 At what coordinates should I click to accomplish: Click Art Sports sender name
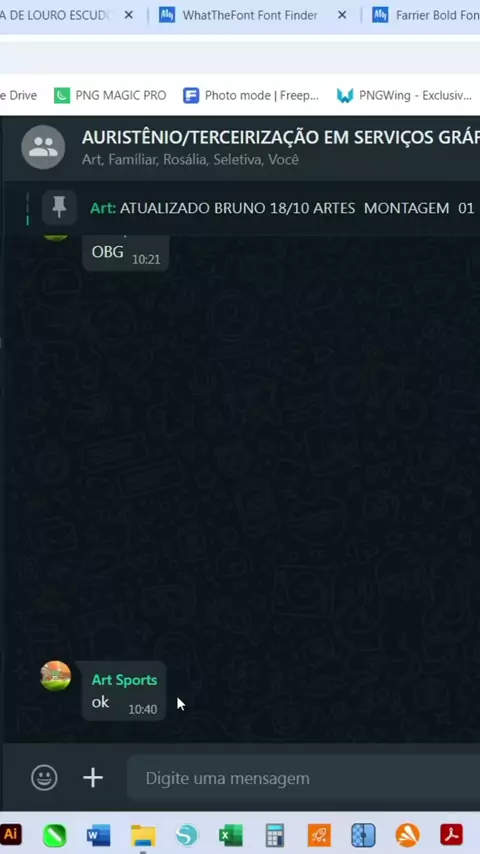point(124,680)
